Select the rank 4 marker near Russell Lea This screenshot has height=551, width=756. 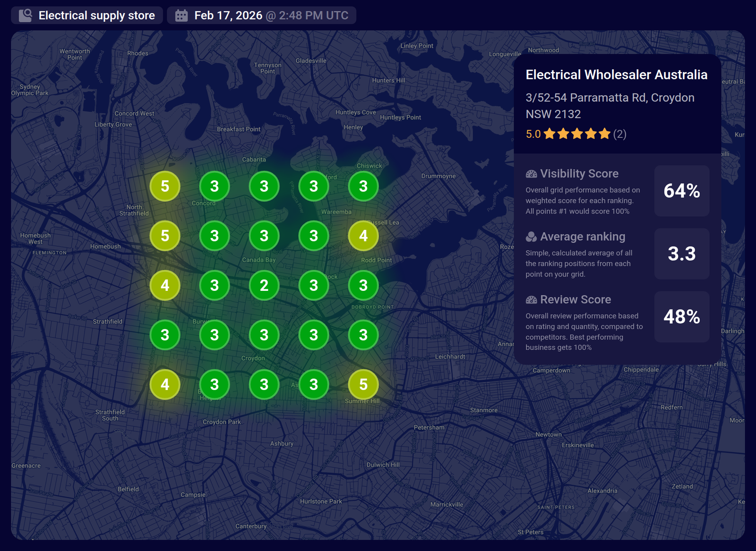(x=363, y=236)
